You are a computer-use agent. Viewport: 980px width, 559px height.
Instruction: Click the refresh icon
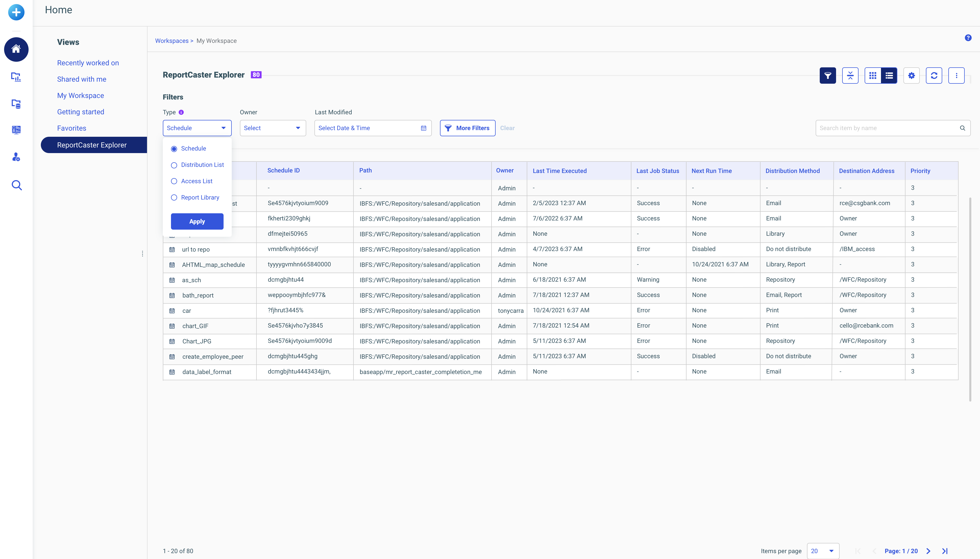[934, 75]
